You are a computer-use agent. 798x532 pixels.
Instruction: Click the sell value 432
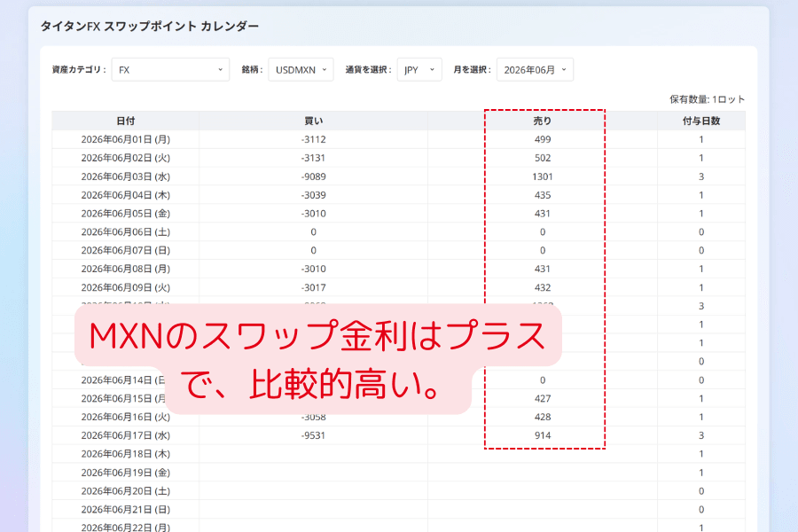point(543,287)
